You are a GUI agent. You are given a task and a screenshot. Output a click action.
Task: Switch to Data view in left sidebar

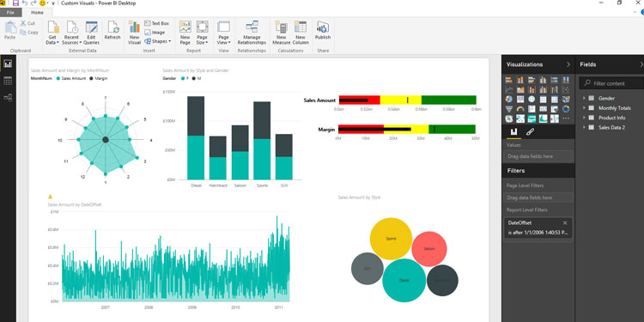pos(8,81)
